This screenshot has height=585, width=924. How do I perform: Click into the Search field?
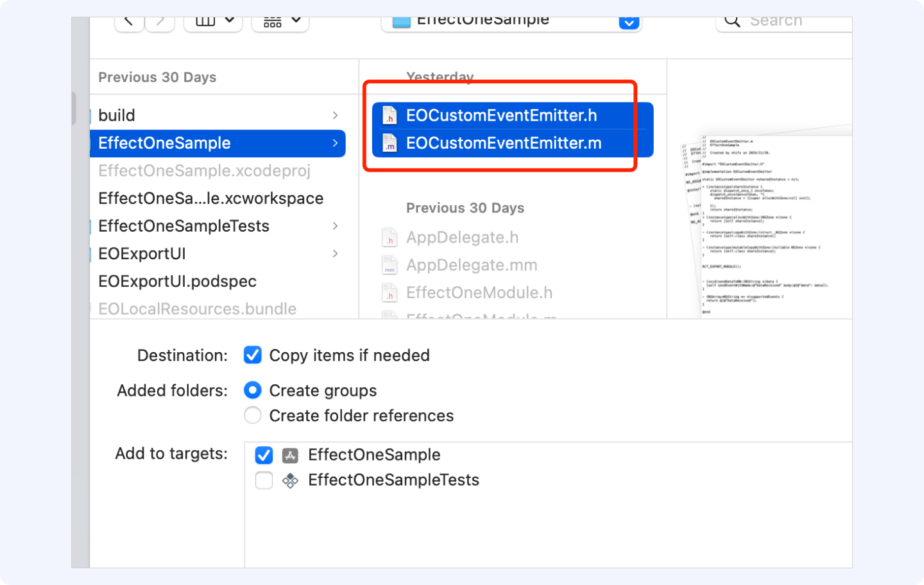[x=784, y=23]
